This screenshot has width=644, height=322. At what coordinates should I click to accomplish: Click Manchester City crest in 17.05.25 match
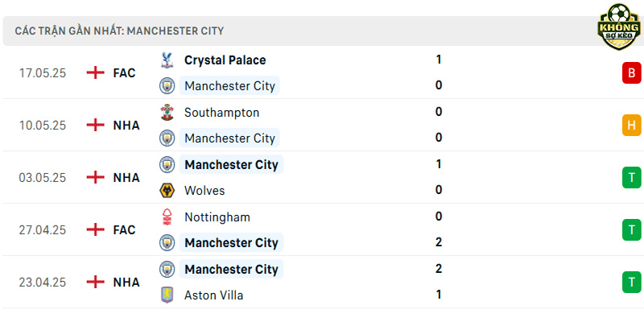click(167, 86)
